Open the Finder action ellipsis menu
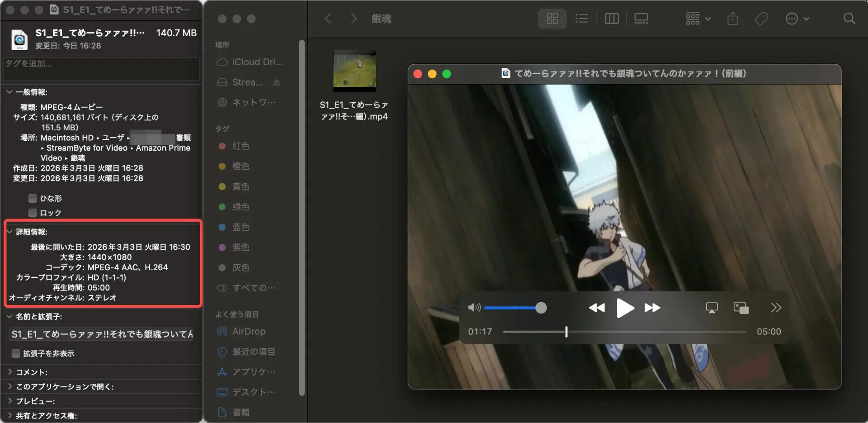Image resolution: width=868 pixels, height=423 pixels. point(797,19)
